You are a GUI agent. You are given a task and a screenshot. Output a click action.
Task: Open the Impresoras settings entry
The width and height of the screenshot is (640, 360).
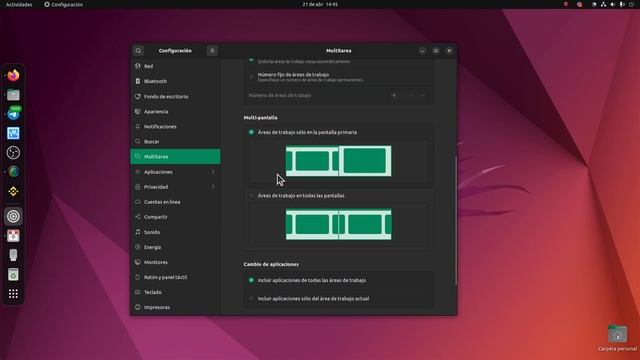pos(176,307)
